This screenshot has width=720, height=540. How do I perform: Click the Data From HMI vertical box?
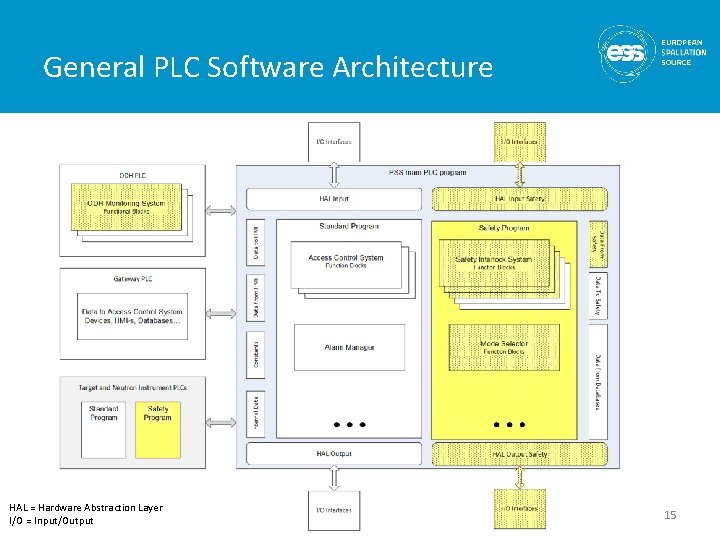pyautogui.click(x=256, y=298)
